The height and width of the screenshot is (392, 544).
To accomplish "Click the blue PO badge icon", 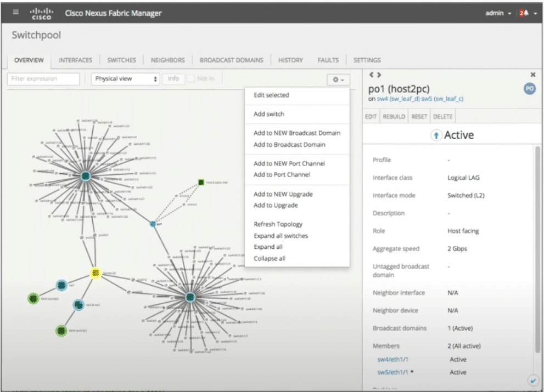I will click(x=529, y=89).
